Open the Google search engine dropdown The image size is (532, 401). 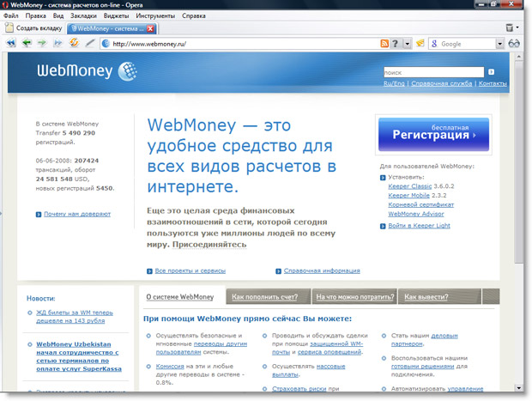499,44
